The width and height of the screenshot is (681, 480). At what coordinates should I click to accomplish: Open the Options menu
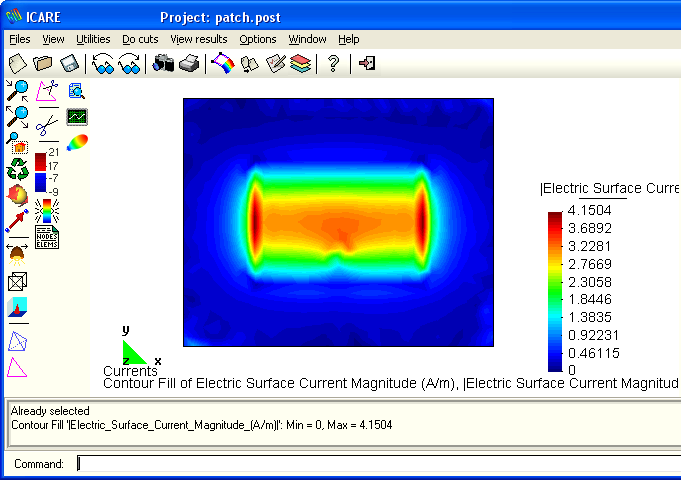258,39
